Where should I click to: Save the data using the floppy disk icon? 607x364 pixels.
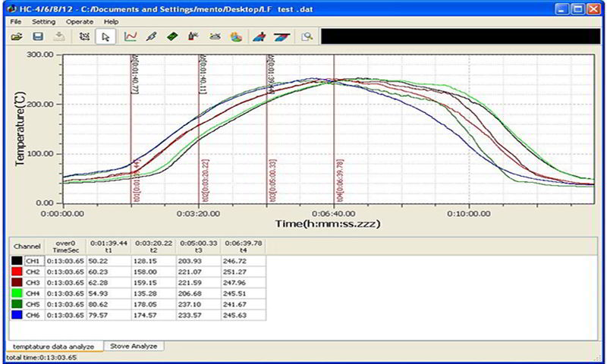point(37,36)
